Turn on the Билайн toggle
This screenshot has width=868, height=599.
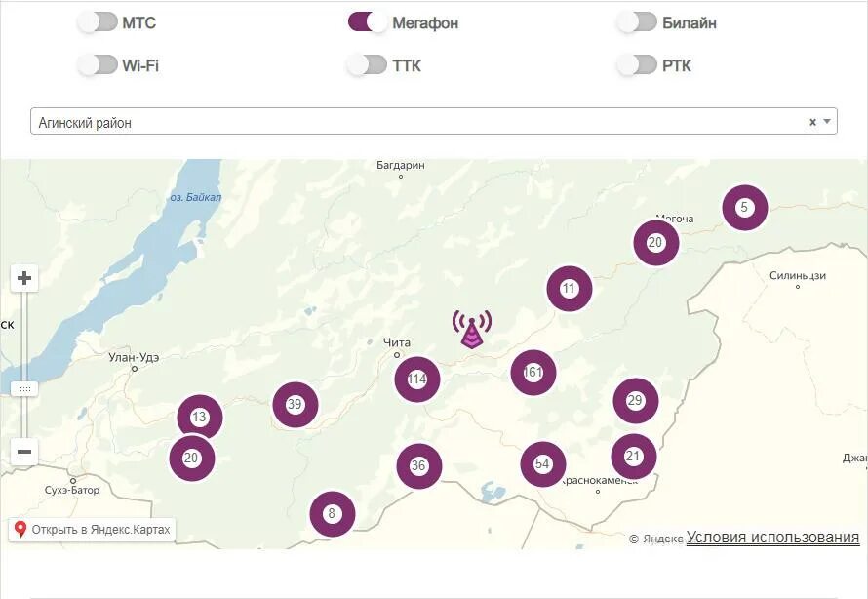click(x=637, y=22)
